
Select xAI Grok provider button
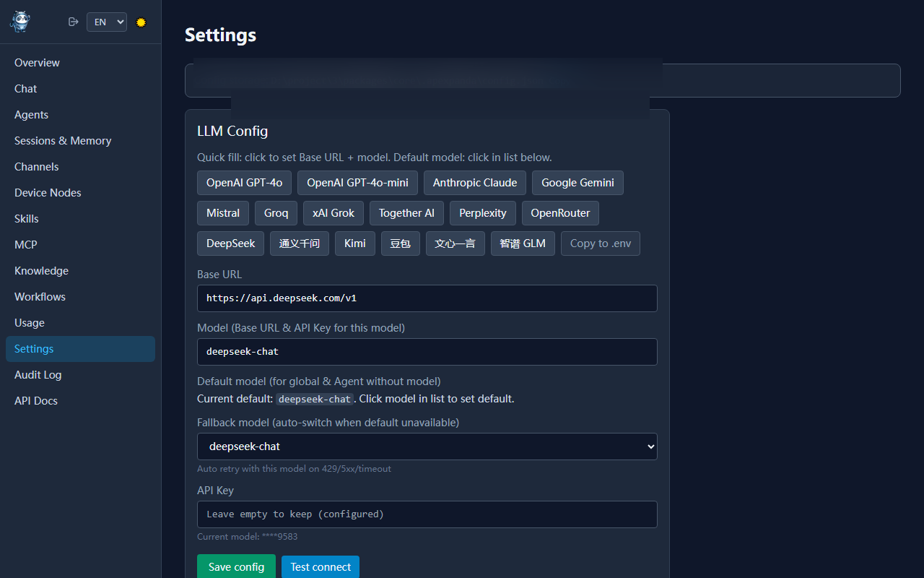point(334,213)
